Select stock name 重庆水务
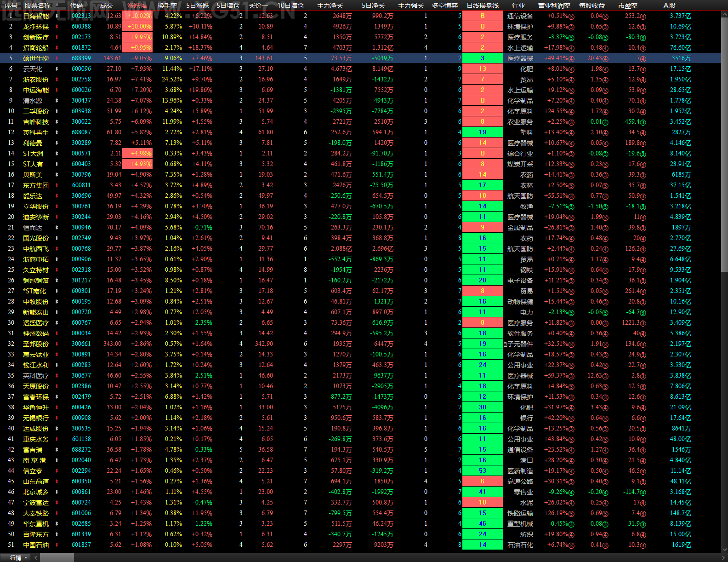 (x=36, y=439)
